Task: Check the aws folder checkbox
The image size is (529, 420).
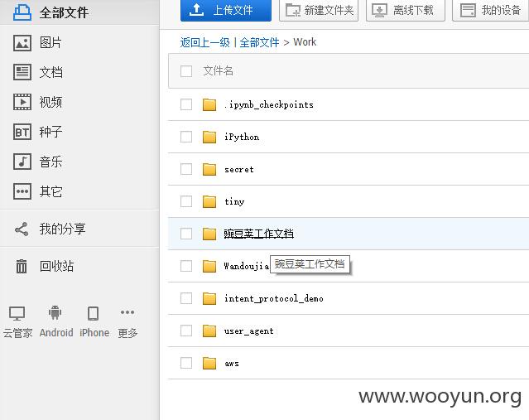Action: click(186, 363)
